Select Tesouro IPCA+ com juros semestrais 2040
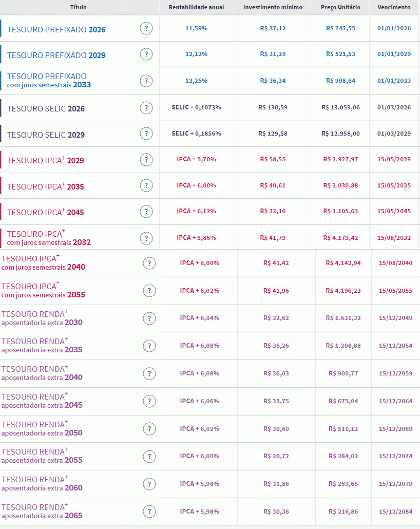Viewport: 420px width, 529px height. [43, 262]
